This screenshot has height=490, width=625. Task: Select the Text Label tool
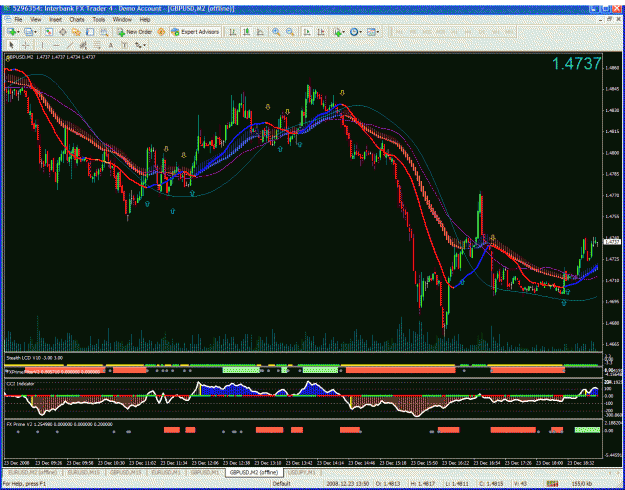[x=124, y=45]
